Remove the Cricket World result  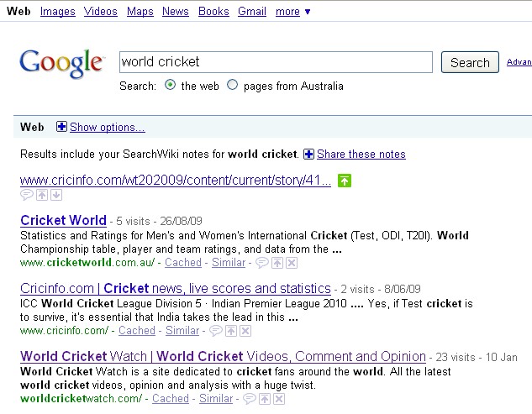tap(292, 263)
